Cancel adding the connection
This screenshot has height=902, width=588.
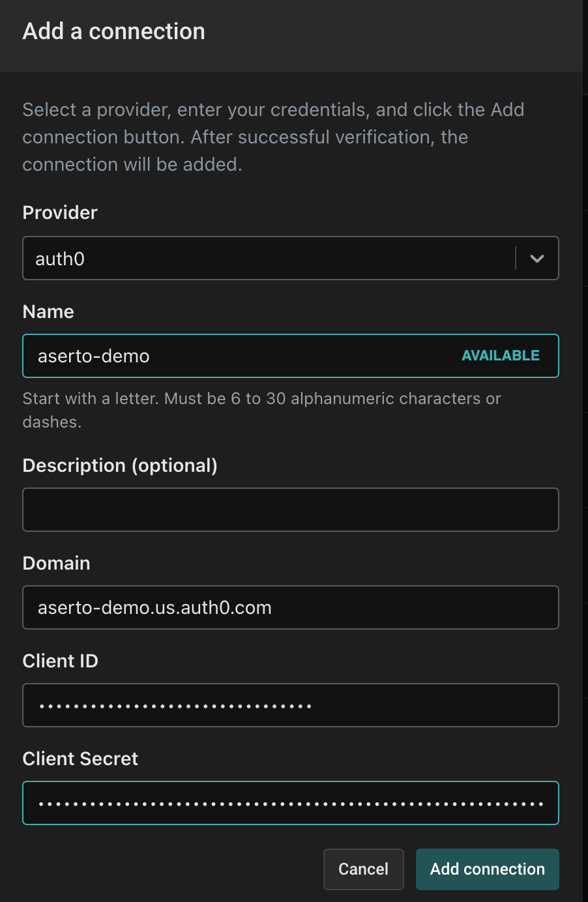coord(364,869)
